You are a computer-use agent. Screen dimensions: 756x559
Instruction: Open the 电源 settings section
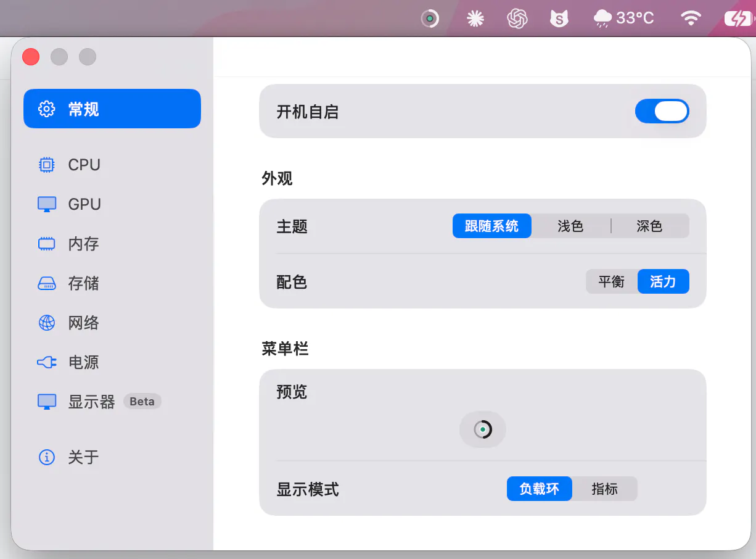(x=112, y=362)
